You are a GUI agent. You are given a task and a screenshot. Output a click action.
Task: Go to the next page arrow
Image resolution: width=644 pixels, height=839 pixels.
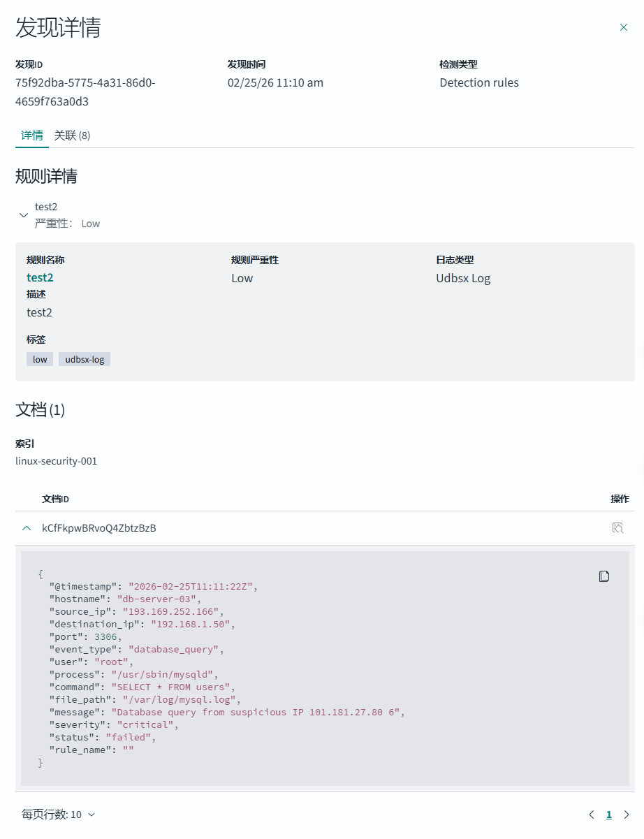627,815
